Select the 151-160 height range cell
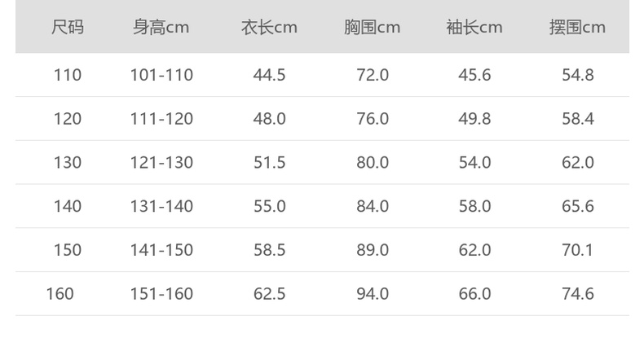 pyautogui.click(x=161, y=294)
